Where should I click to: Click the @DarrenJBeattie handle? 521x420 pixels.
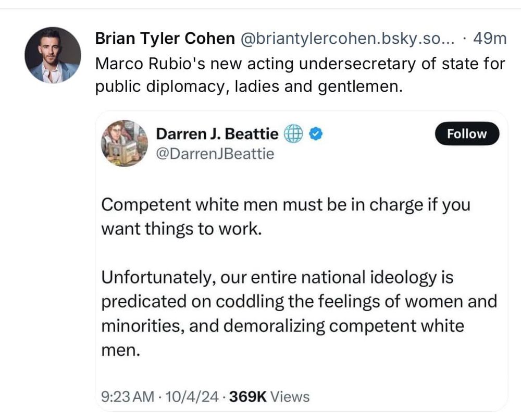pyautogui.click(x=215, y=154)
